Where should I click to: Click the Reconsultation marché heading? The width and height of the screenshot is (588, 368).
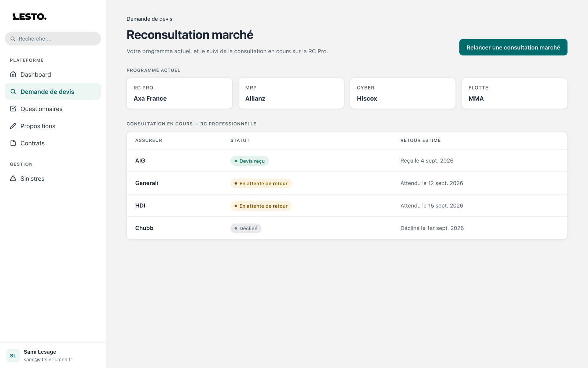pyautogui.click(x=190, y=35)
